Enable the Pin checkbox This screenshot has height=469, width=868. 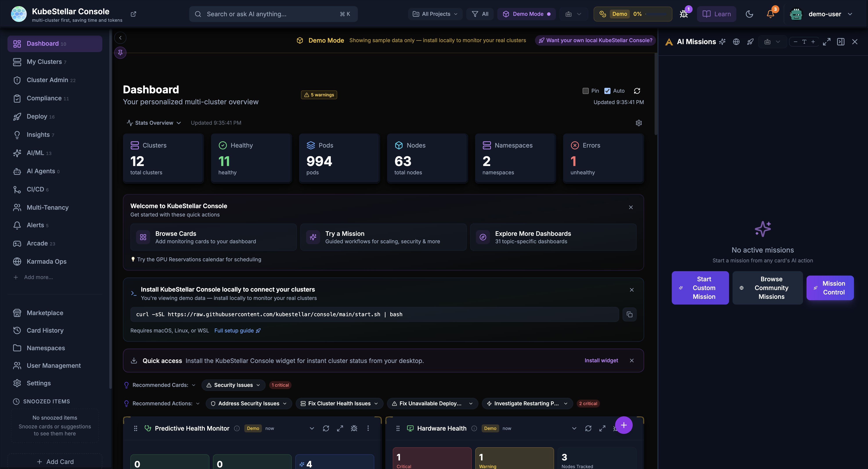tap(586, 91)
